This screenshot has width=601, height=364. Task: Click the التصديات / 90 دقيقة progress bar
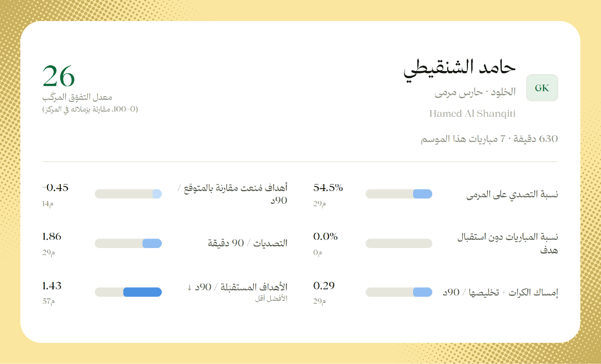pos(128,243)
